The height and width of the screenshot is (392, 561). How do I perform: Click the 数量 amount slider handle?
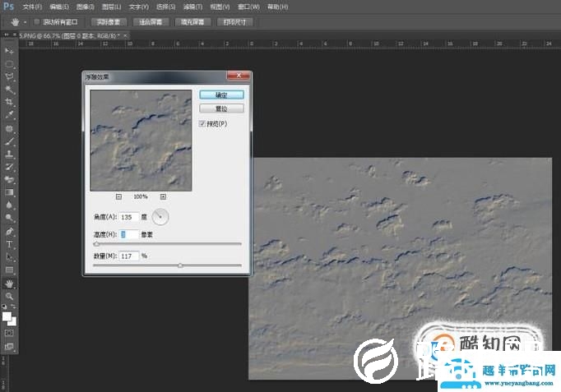click(x=180, y=265)
